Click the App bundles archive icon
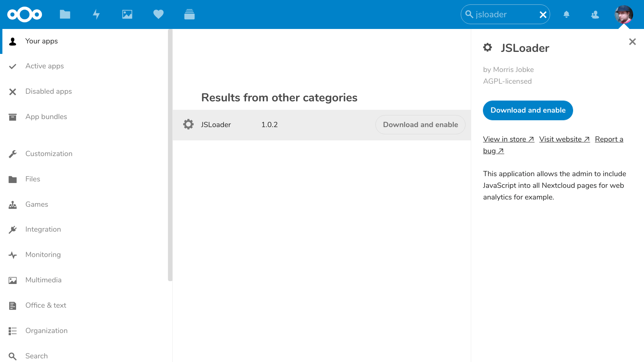 click(13, 117)
